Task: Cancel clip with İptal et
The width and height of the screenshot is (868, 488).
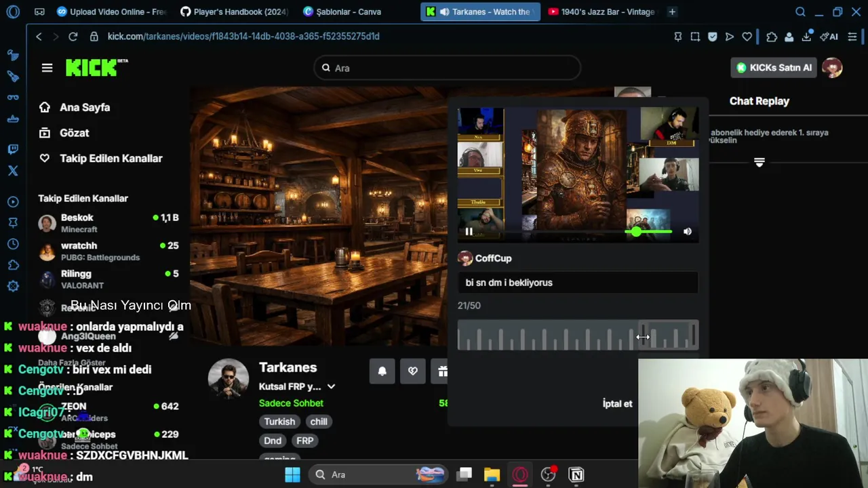Action: 617,403
